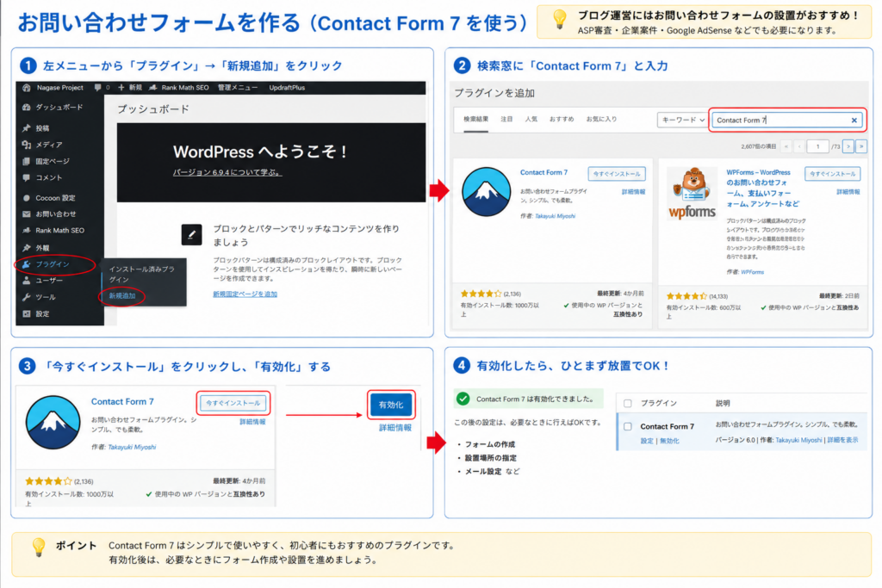Go to the next results page button
This screenshot has height=588, width=882.
(848, 146)
